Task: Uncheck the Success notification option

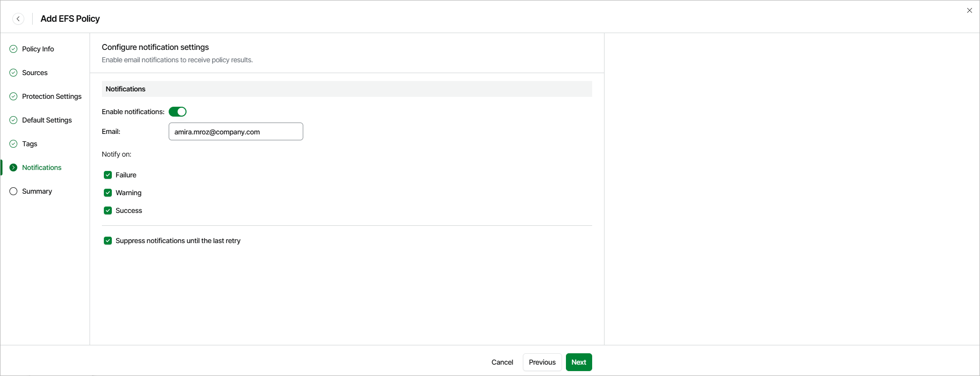Action: coord(108,210)
